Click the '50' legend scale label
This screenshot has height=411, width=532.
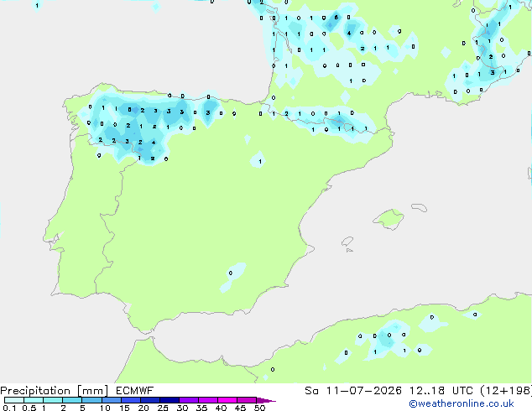pos(259,408)
